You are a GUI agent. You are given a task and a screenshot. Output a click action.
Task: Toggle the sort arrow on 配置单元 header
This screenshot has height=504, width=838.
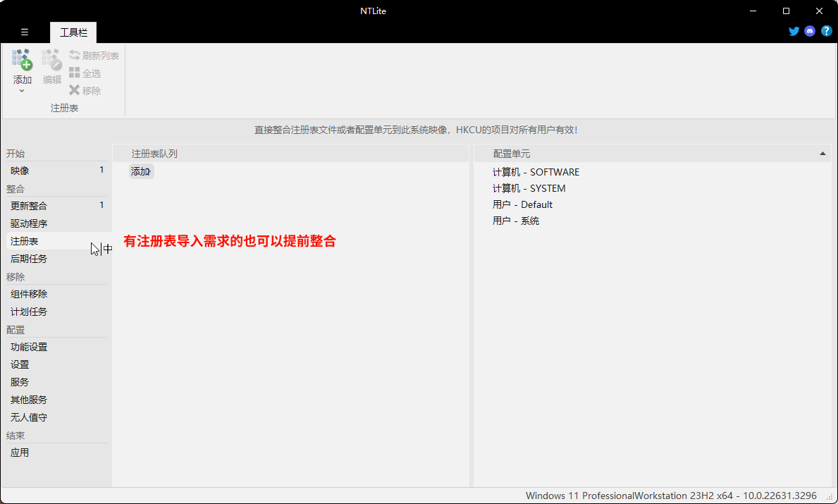(x=822, y=154)
